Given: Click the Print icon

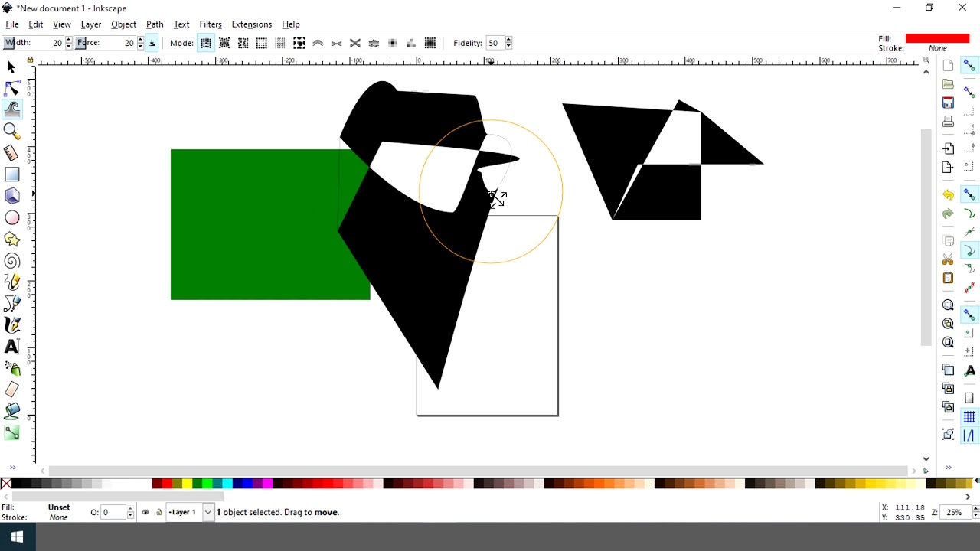Looking at the screenshot, I should click(948, 122).
